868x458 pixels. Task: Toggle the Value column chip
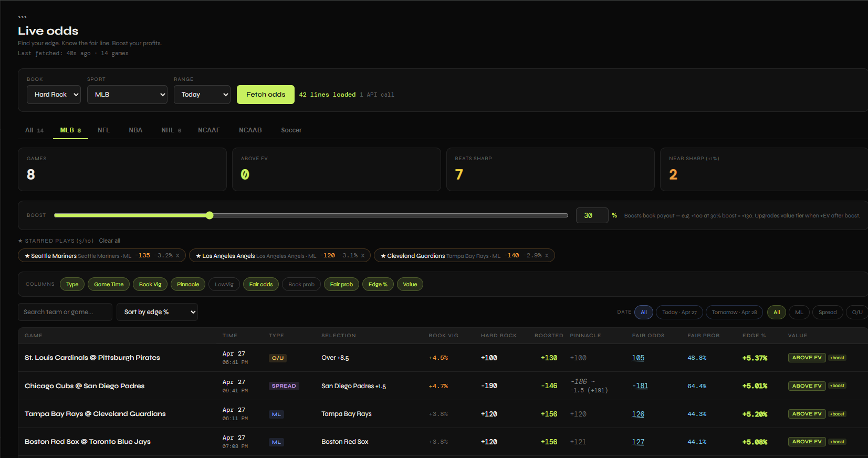pyautogui.click(x=410, y=284)
